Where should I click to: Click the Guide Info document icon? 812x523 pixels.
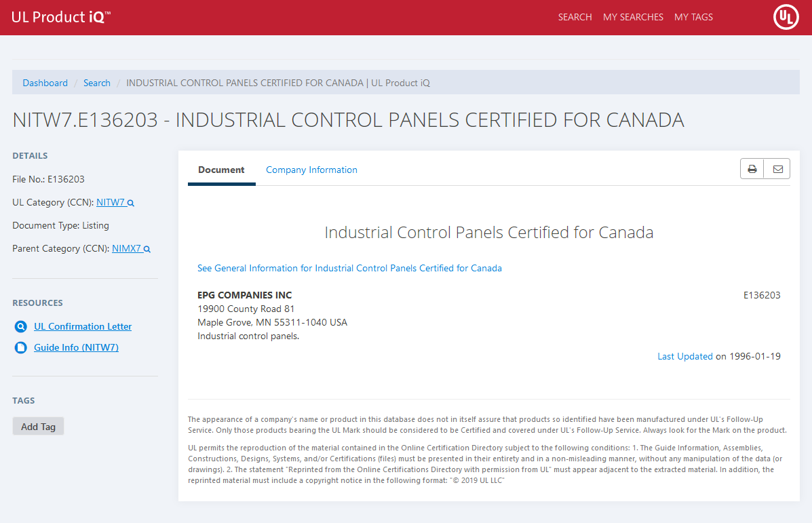pos(21,348)
